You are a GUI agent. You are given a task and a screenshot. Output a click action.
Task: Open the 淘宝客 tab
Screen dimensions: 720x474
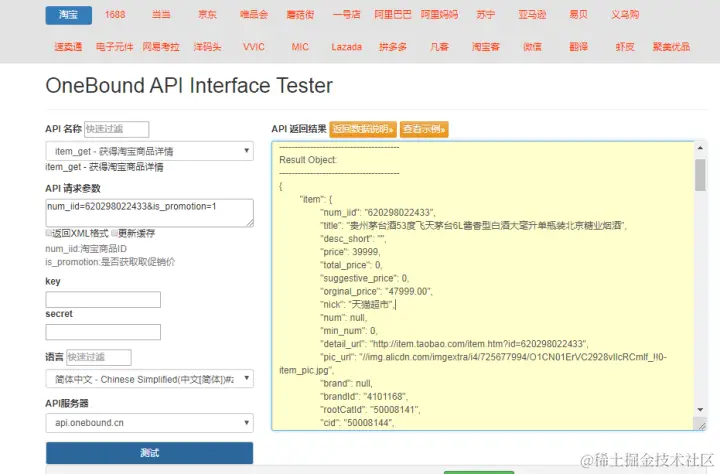(x=486, y=47)
